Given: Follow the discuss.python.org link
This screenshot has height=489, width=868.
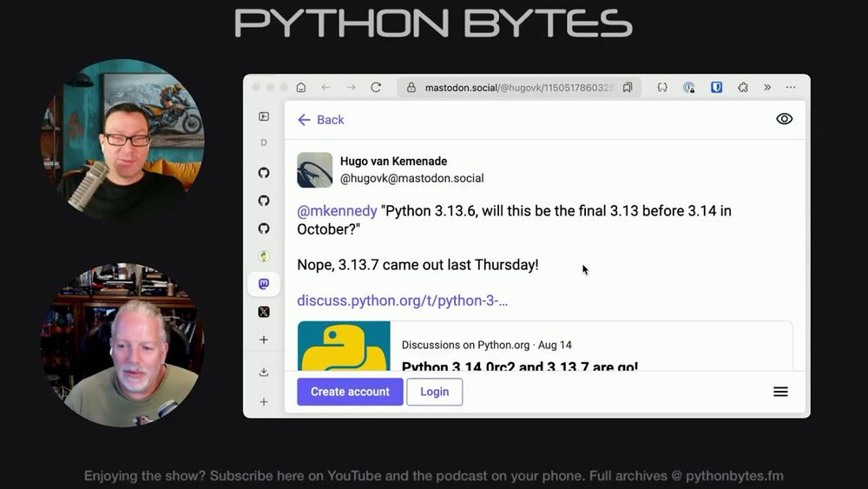Looking at the screenshot, I should pos(403,301).
